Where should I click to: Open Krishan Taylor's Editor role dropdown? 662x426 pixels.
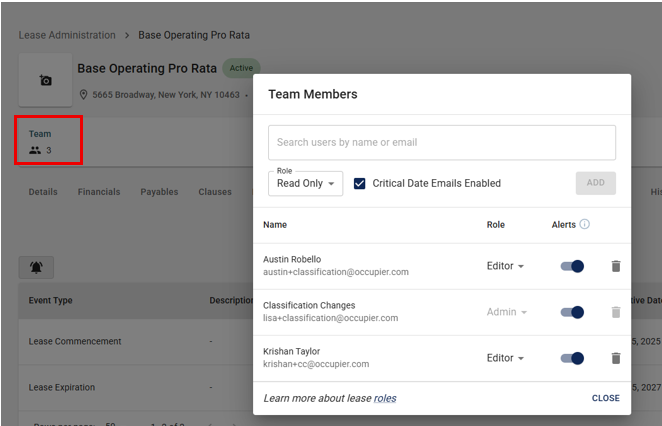(x=505, y=358)
